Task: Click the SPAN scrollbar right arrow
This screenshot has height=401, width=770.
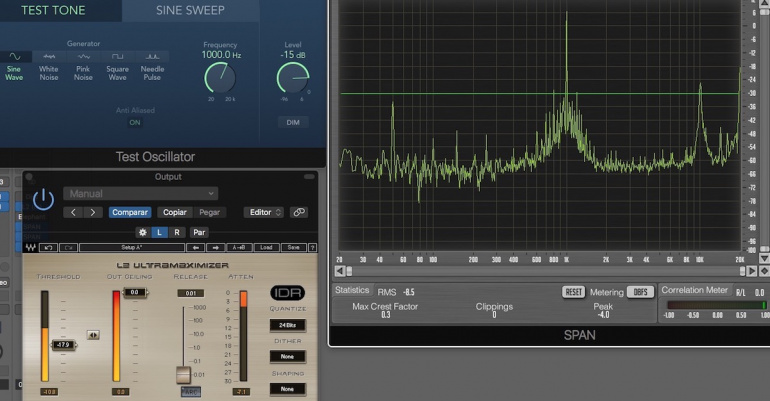Action: point(752,271)
